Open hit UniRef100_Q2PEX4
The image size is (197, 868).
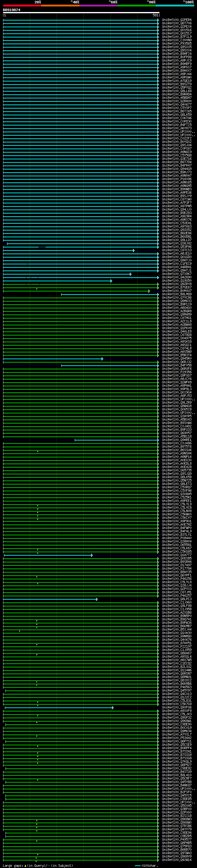pyautogui.click(x=176, y=26)
